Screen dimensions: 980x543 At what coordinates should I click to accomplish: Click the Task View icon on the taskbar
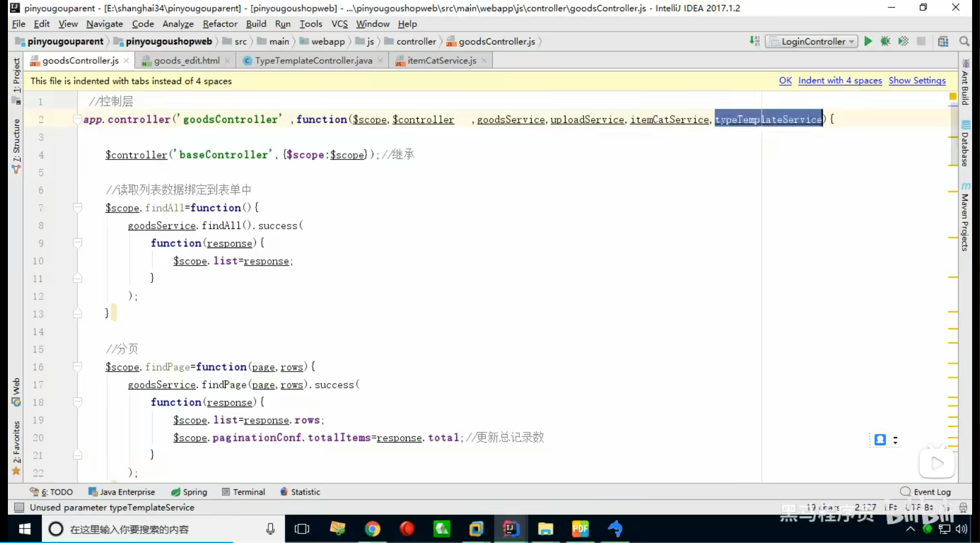(302, 529)
